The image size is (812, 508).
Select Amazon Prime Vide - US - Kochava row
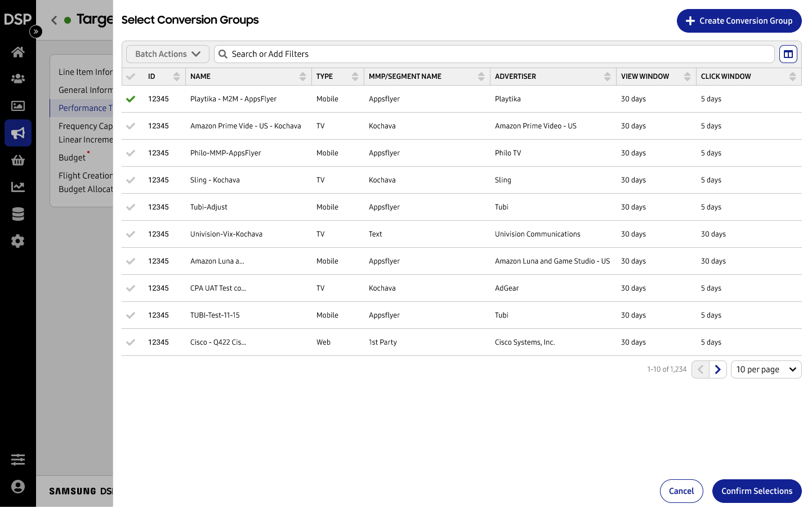(x=131, y=126)
